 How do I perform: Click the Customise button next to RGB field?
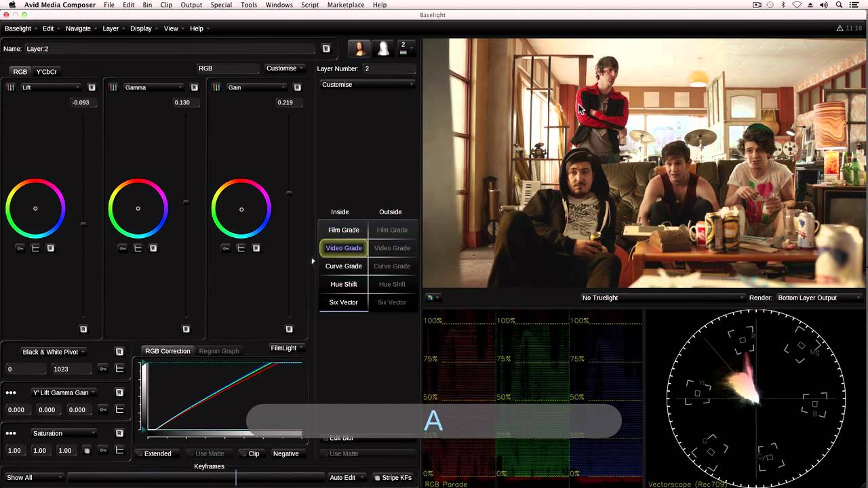click(x=284, y=68)
